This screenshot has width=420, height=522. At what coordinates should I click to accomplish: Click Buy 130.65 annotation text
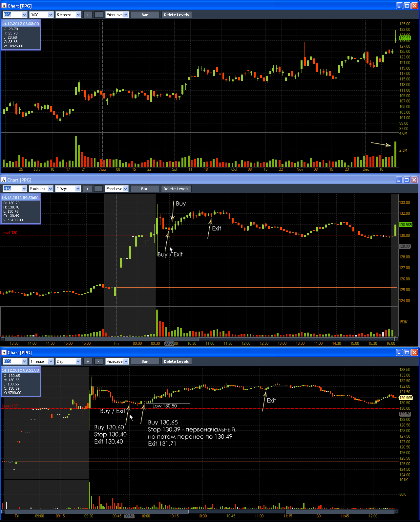(x=163, y=423)
